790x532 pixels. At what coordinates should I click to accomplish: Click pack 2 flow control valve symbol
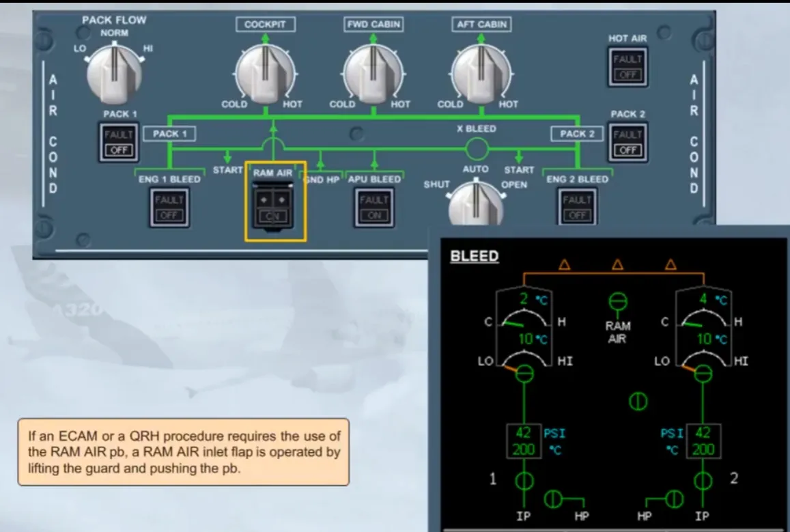(x=703, y=374)
